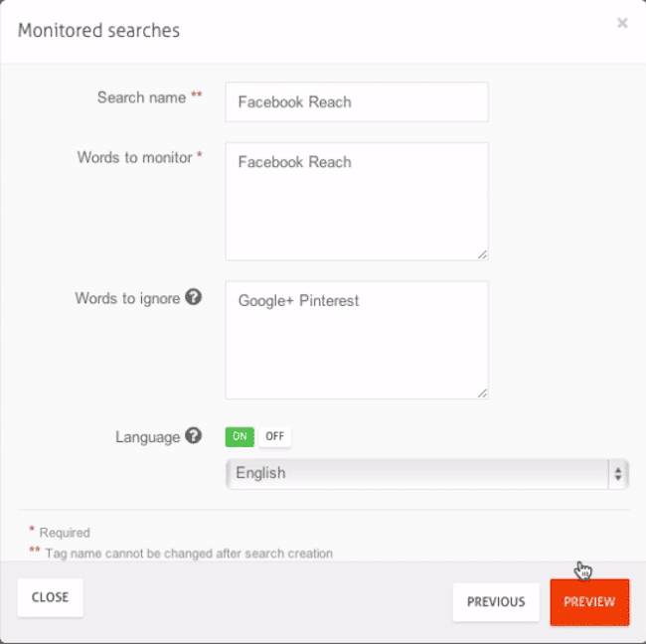Click the Words to monitor label
This screenshot has width=646, height=644.
pos(135,157)
